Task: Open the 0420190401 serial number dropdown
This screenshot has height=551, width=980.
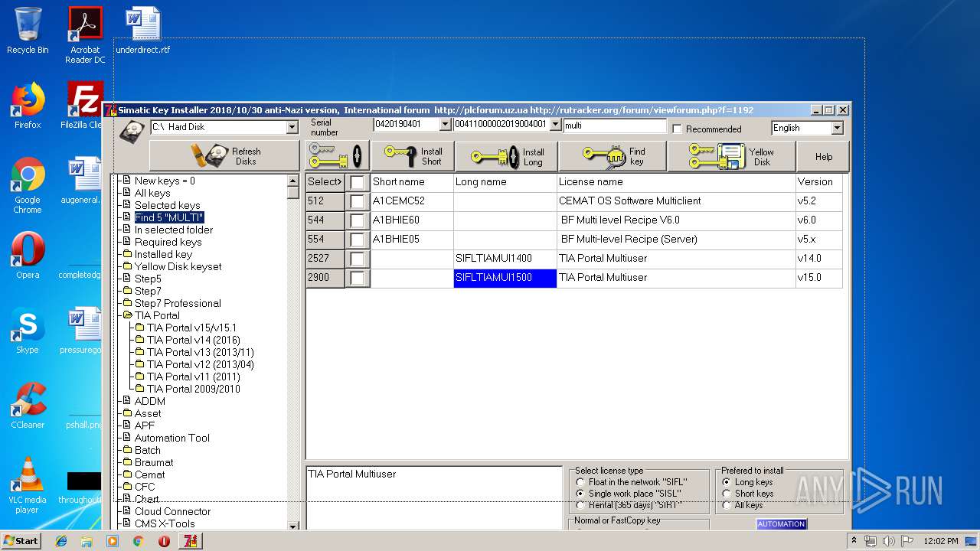Action: click(x=445, y=124)
